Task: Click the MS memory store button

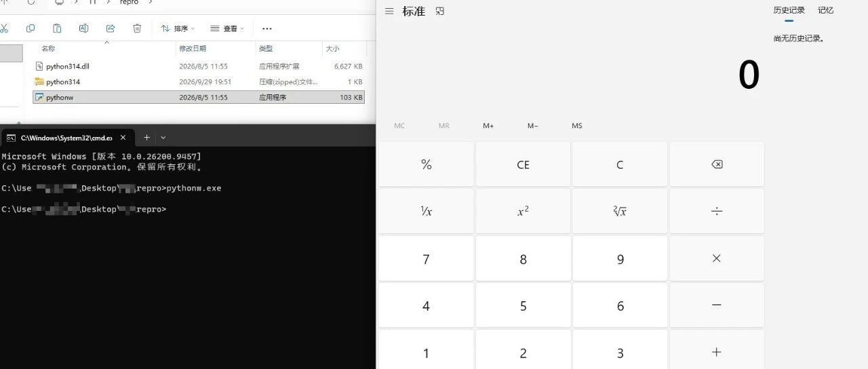Action: coord(577,126)
